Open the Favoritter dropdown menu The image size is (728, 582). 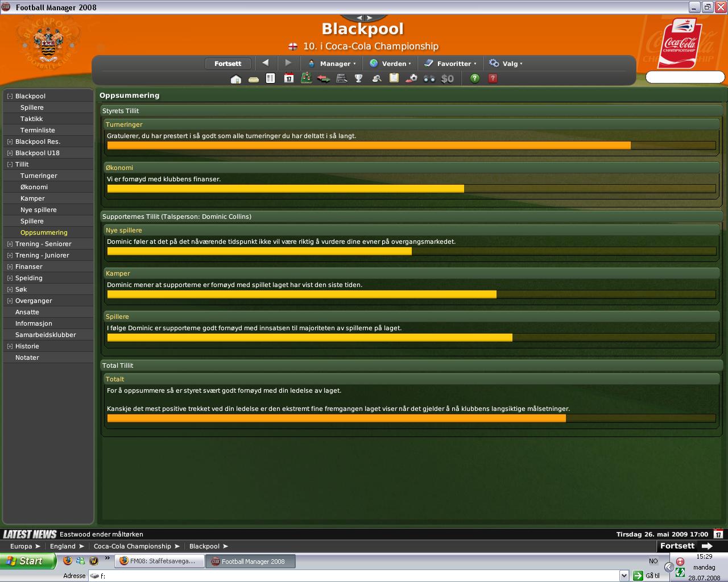450,64
